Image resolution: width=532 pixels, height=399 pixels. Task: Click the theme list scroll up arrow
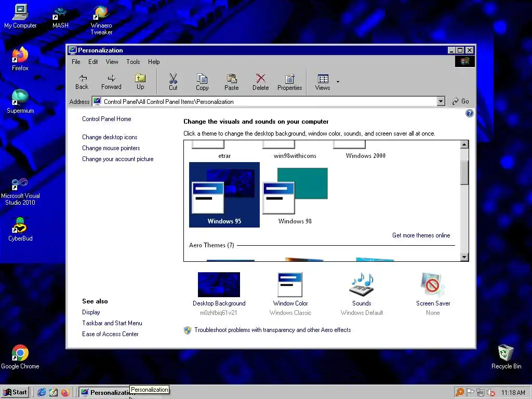click(464, 144)
